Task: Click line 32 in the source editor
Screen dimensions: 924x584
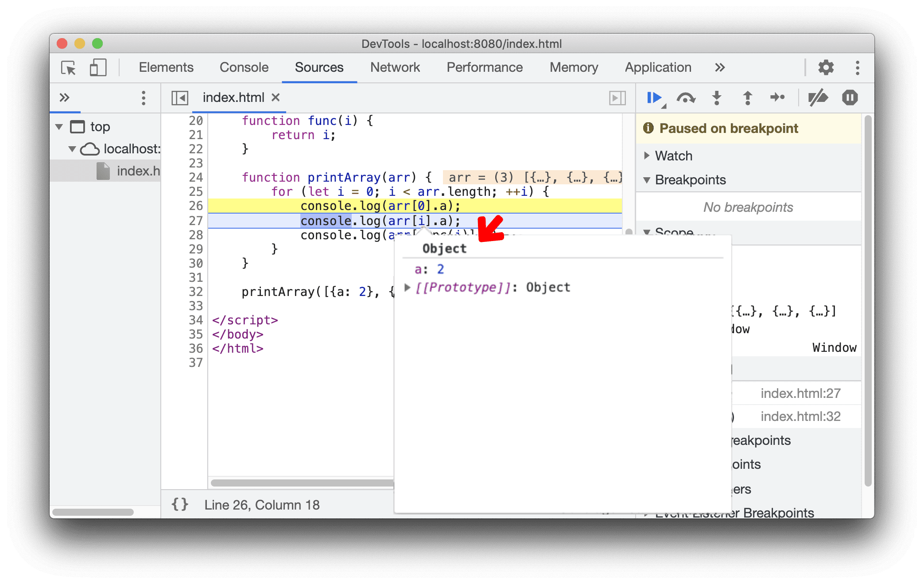Action: pos(303,291)
